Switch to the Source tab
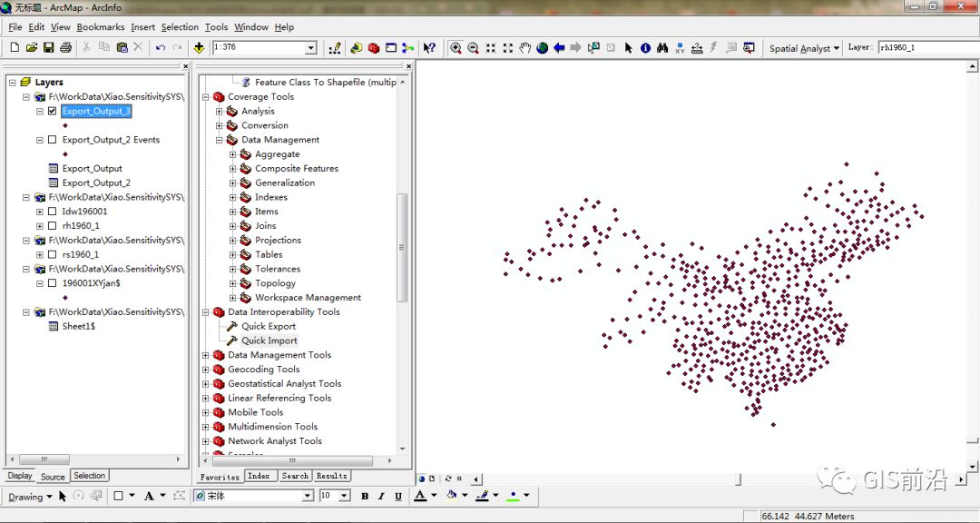 pyautogui.click(x=53, y=476)
